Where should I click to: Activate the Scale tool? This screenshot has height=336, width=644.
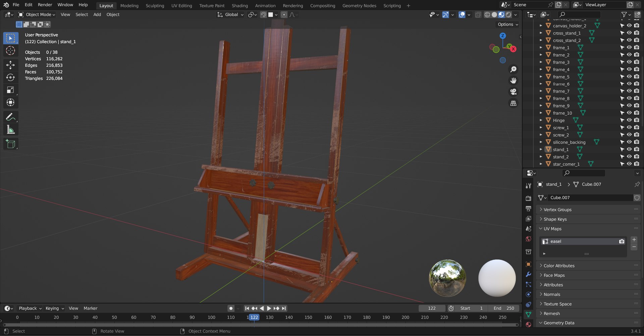pyautogui.click(x=10, y=90)
